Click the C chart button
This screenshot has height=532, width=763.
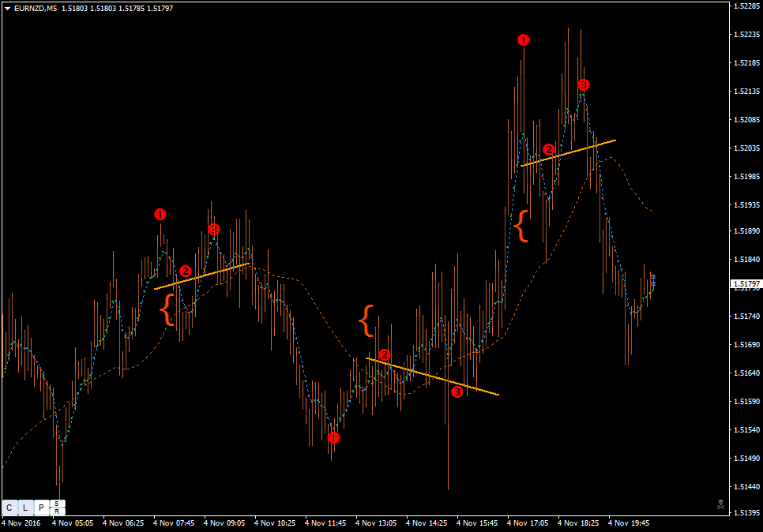[9, 508]
